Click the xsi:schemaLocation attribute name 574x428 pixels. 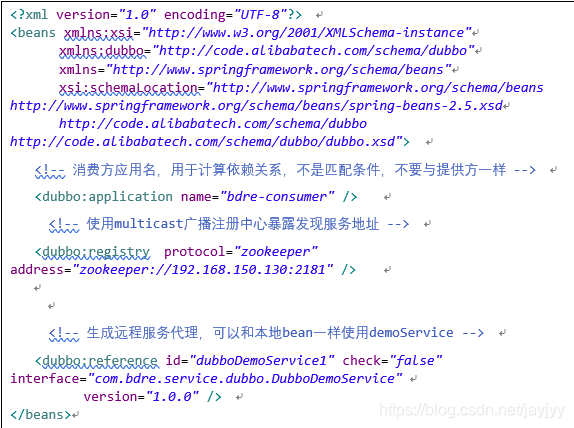(128, 88)
